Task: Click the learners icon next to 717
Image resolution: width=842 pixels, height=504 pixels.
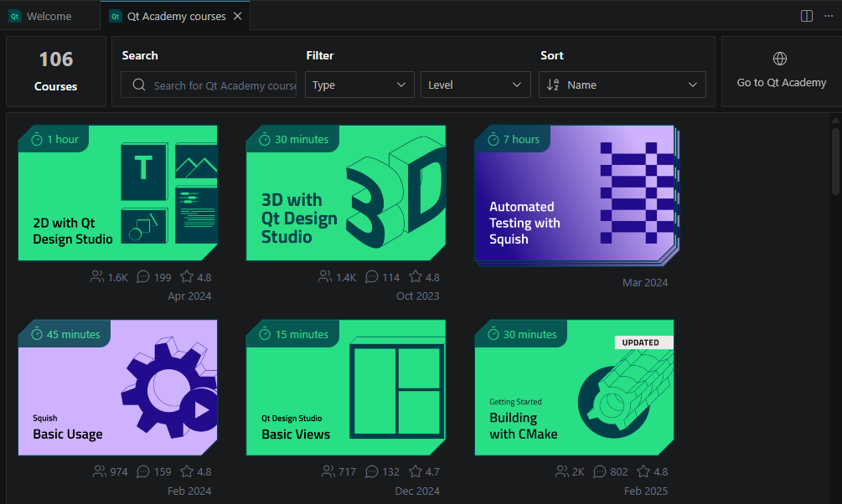Action: click(x=328, y=471)
